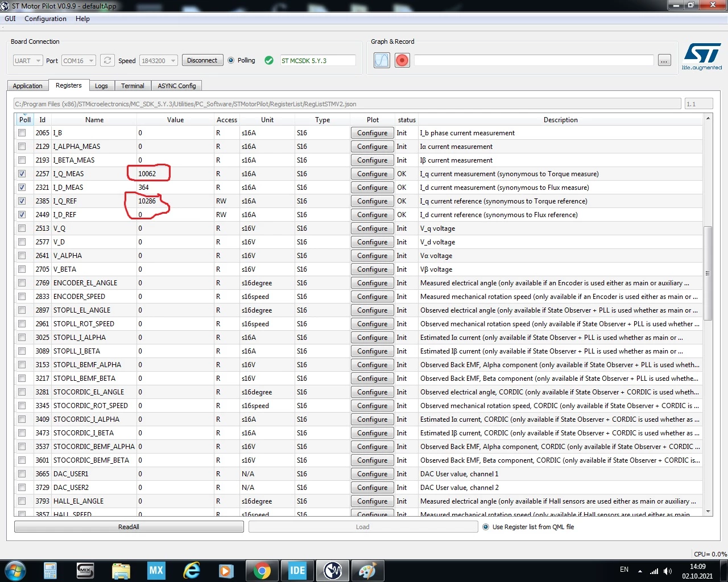728x582 pixels.
Task: Click the I_Q_REF value field 10286
Action: (x=175, y=201)
